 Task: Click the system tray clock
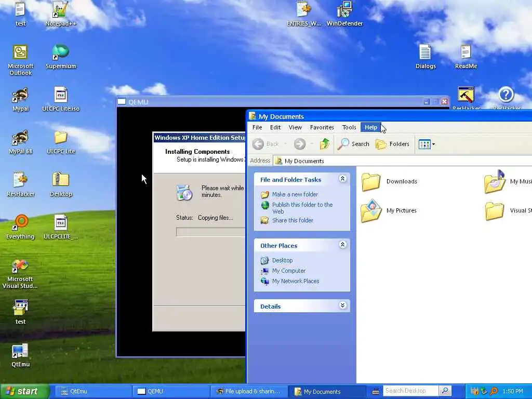point(512,391)
